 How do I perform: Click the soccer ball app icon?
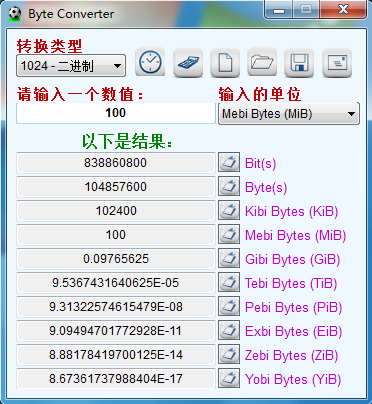click(15, 14)
